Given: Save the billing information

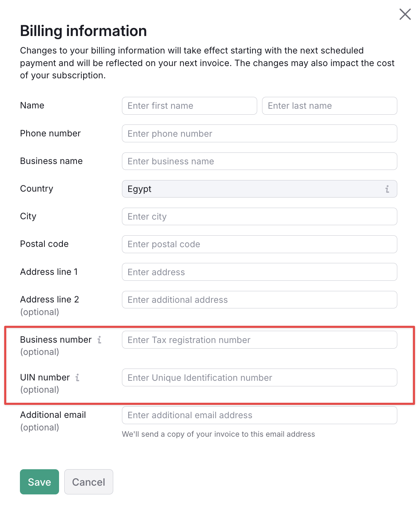Looking at the screenshot, I should point(39,482).
